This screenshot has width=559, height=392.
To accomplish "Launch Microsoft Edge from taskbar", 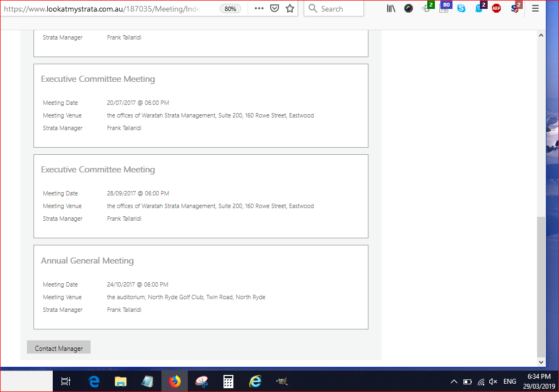I will point(94,382).
